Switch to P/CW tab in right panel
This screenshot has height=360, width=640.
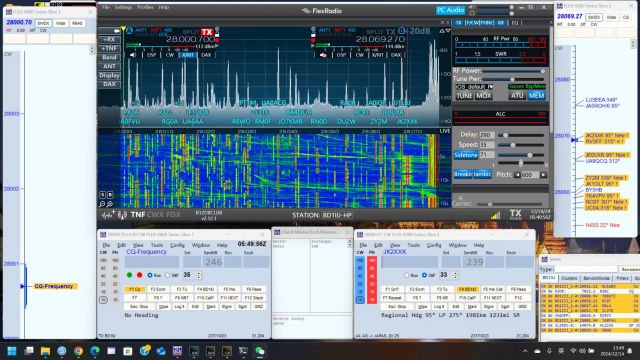click(x=473, y=23)
